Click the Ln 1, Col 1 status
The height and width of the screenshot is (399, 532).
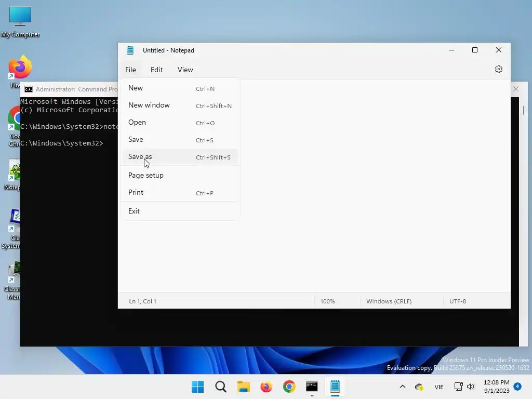142,301
